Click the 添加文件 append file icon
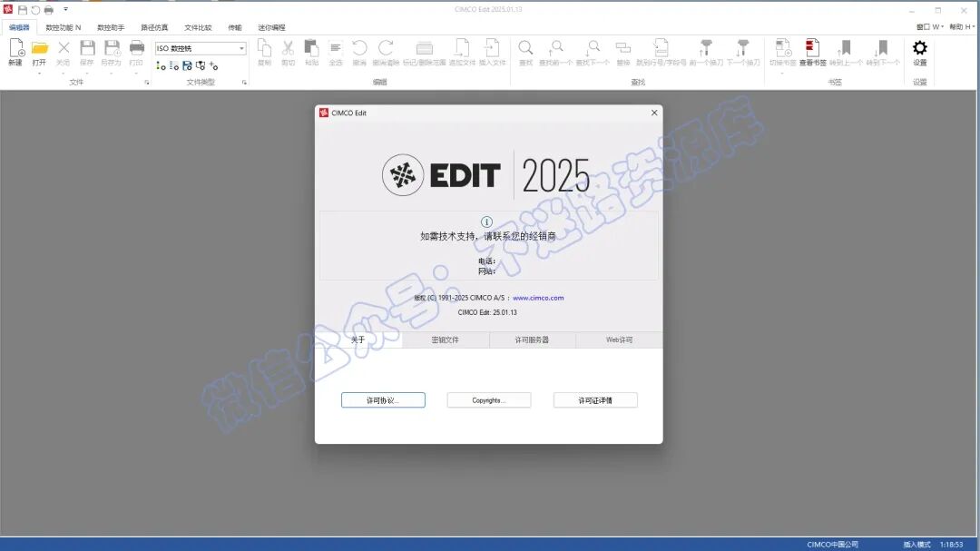This screenshot has width=980, height=551. 462,48
